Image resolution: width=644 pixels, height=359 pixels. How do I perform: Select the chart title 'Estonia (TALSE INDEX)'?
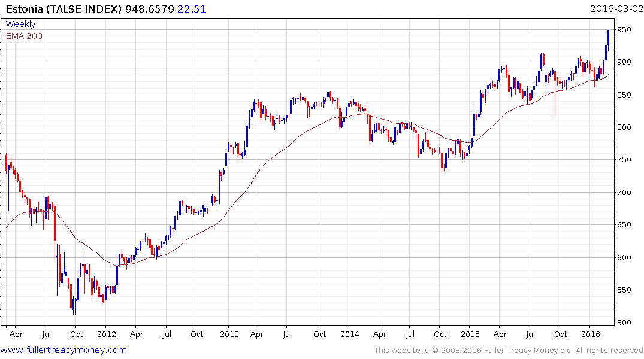[64, 9]
